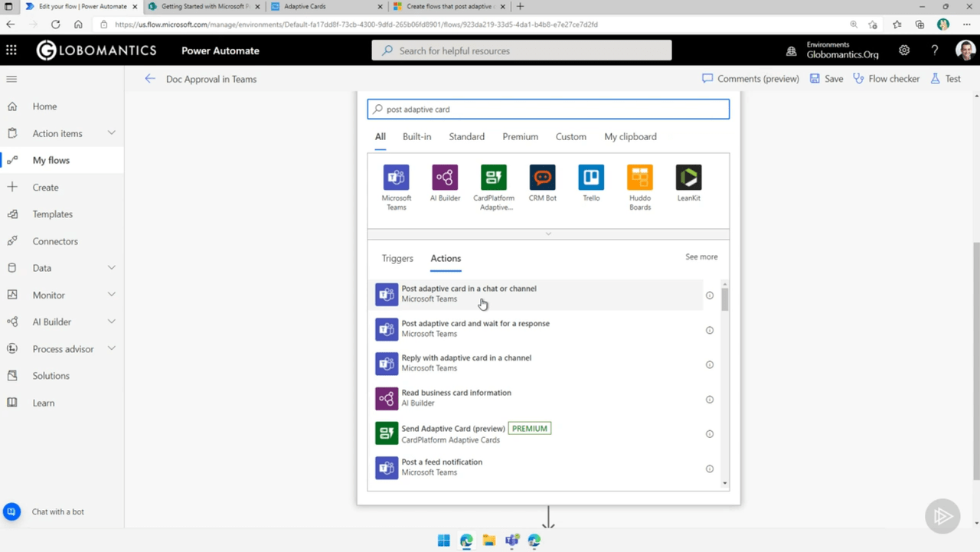Collapse the left navigation hamburger menu
The image size is (980, 552).
11,79
